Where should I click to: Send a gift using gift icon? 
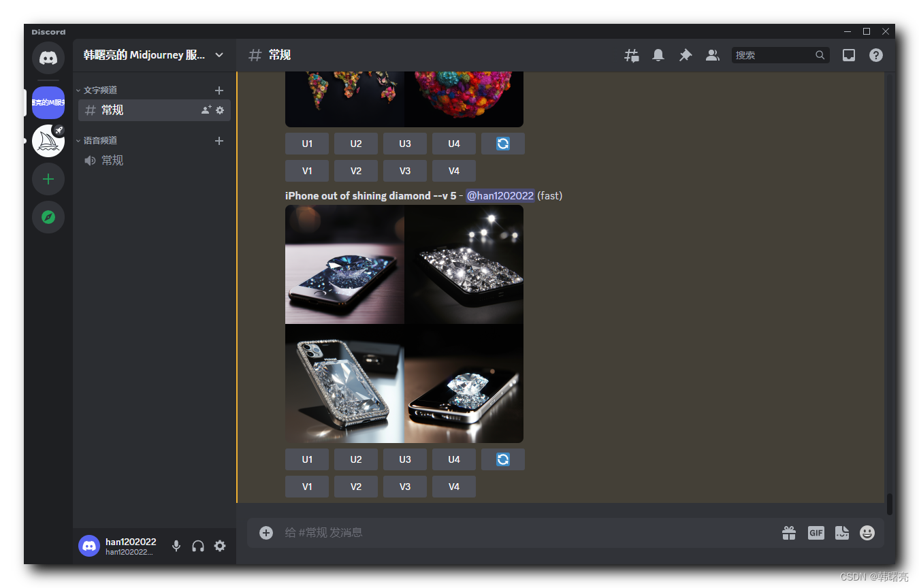[789, 533]
